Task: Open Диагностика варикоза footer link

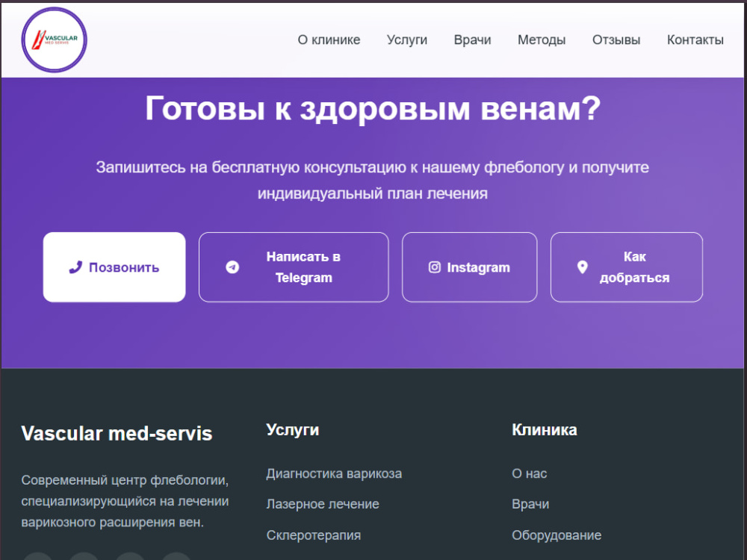Action: 334,474
